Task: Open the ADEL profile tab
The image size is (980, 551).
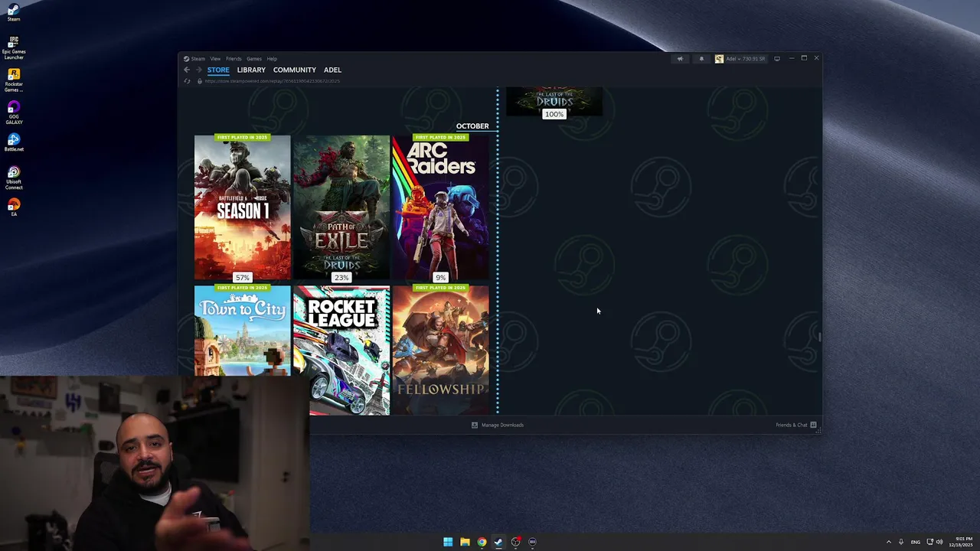Action: (332, 70)
